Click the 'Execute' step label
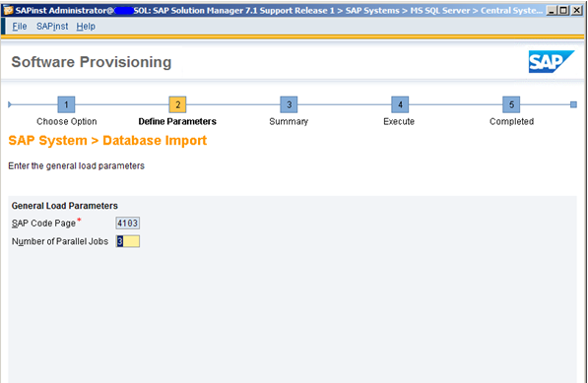The height and width of the screenshot is (383, 588). (399, 121)
